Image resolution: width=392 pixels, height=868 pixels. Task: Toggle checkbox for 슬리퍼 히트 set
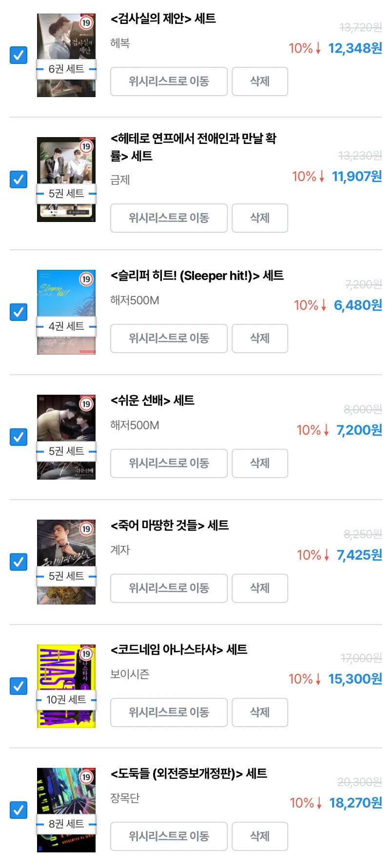coord(19,312)
